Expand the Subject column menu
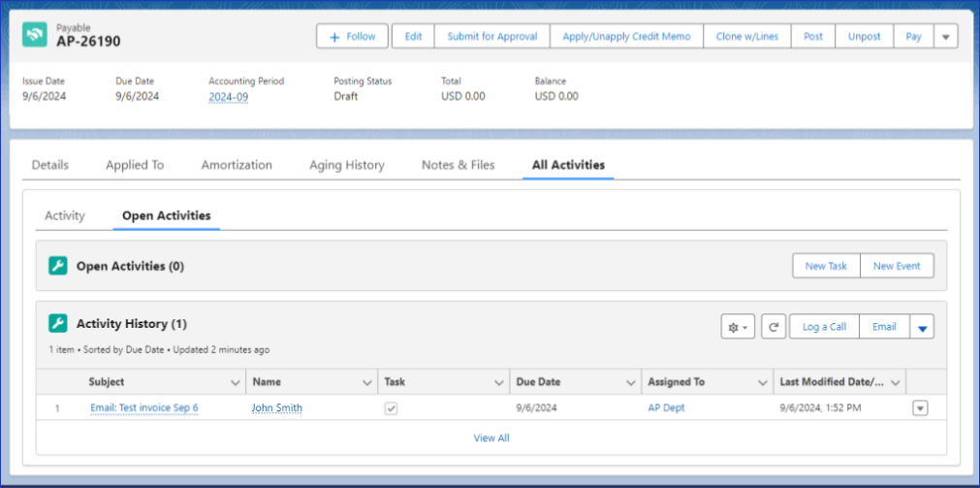 point(235,382)
